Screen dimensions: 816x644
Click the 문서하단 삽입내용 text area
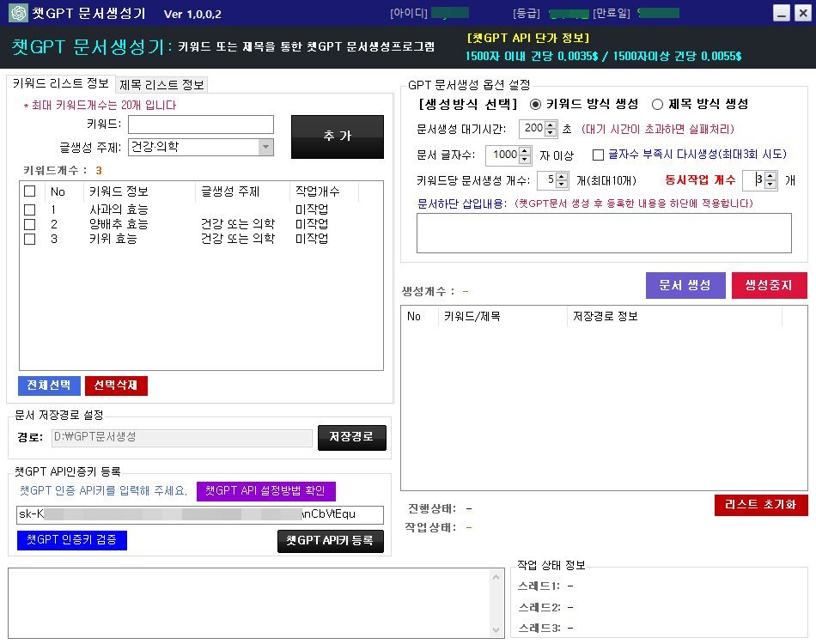point(604,233)
